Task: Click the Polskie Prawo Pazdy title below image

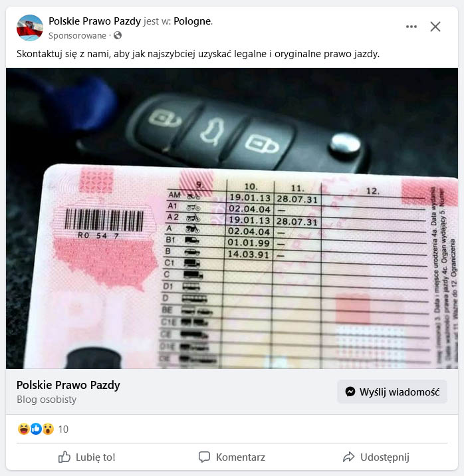Action: coord(68,385)
